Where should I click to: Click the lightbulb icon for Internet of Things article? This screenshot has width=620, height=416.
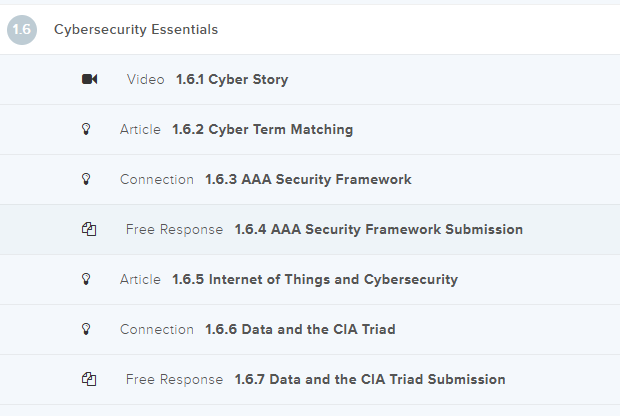coord(85,280)
